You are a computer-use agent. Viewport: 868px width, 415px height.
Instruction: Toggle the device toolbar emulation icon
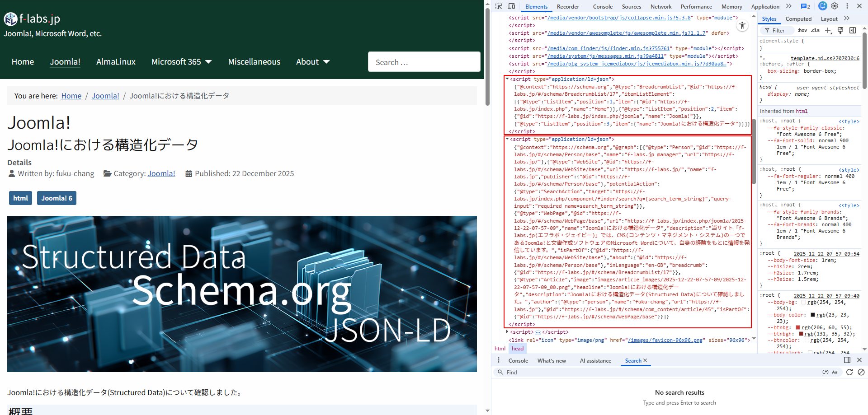(x=511, y=6)
